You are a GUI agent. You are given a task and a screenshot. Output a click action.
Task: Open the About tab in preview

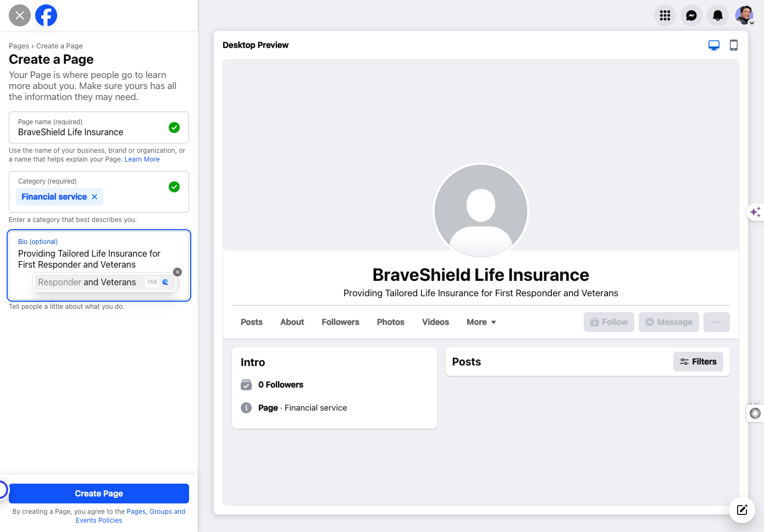pyautogui.click(x=292, y=322)
